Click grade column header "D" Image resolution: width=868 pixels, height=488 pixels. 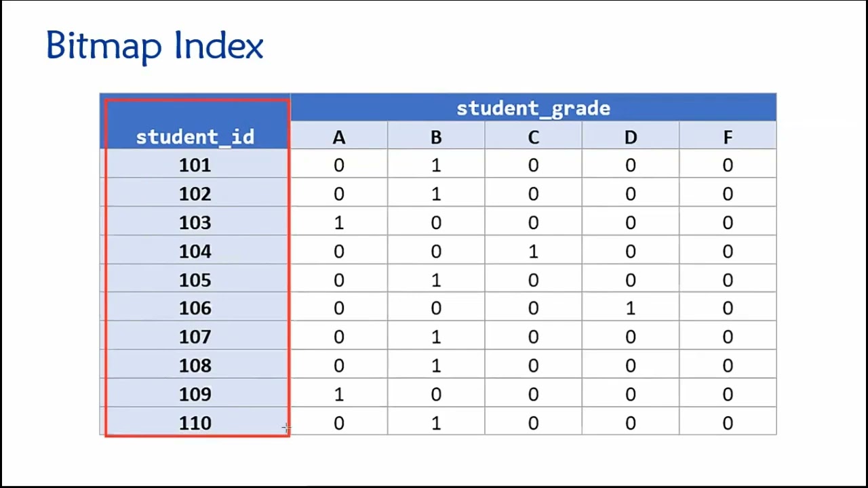pyautogui.click(x=631, y=137)
